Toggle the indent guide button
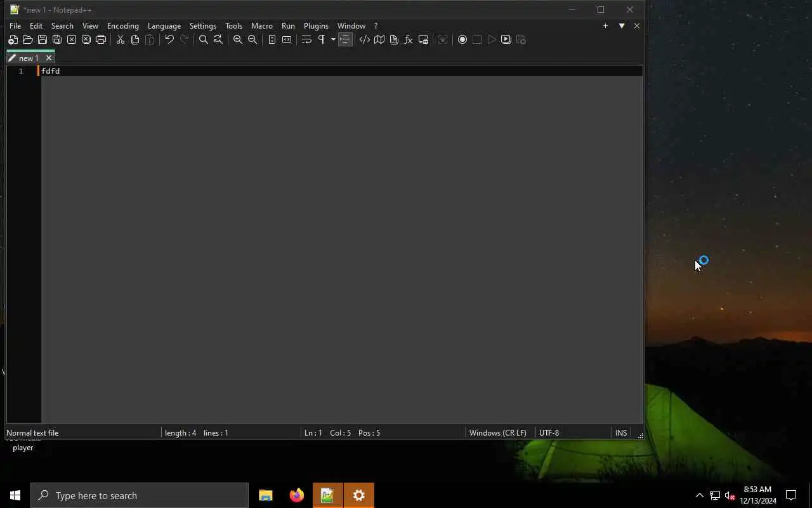The height and width of the screenshot is (508, 812). (x=345, y=39)
